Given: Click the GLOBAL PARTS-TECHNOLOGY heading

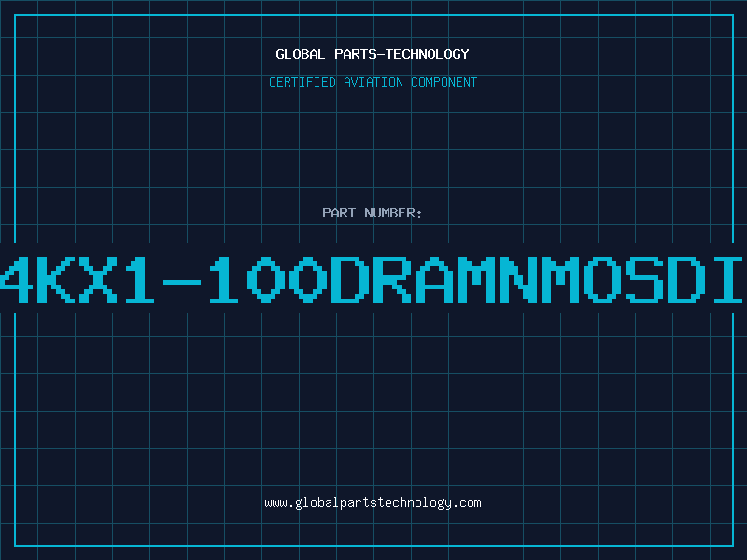Looking at the screenshot, I should [x=373, y=54].
